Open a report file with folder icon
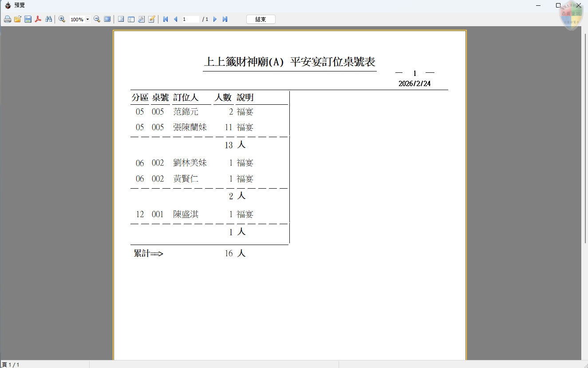The width and height of the screenshot is (588, 368). [x=17, y=20]
